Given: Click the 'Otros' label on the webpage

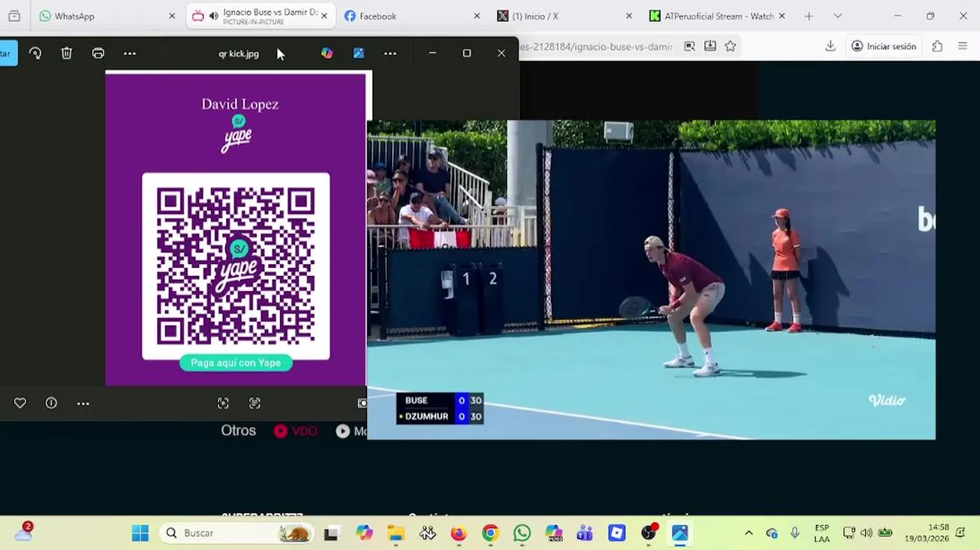Looking at the screenshot, I should [238, 431].
